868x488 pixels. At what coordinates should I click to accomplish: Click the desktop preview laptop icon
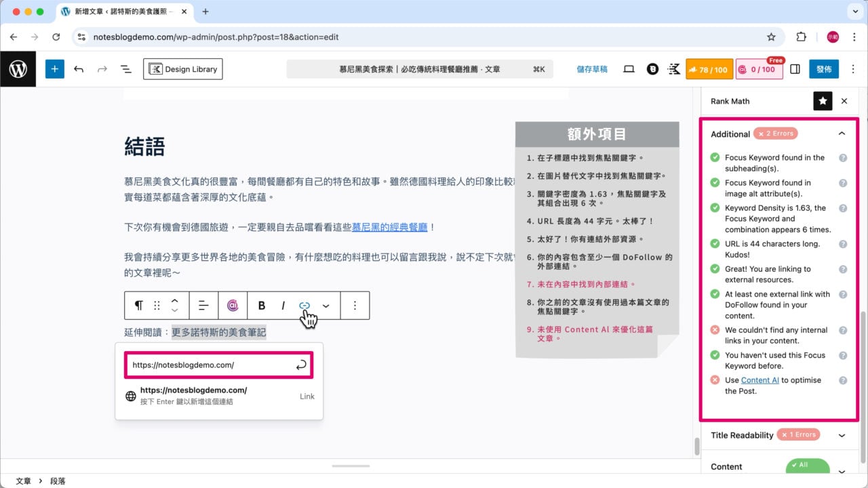point(629,68)
